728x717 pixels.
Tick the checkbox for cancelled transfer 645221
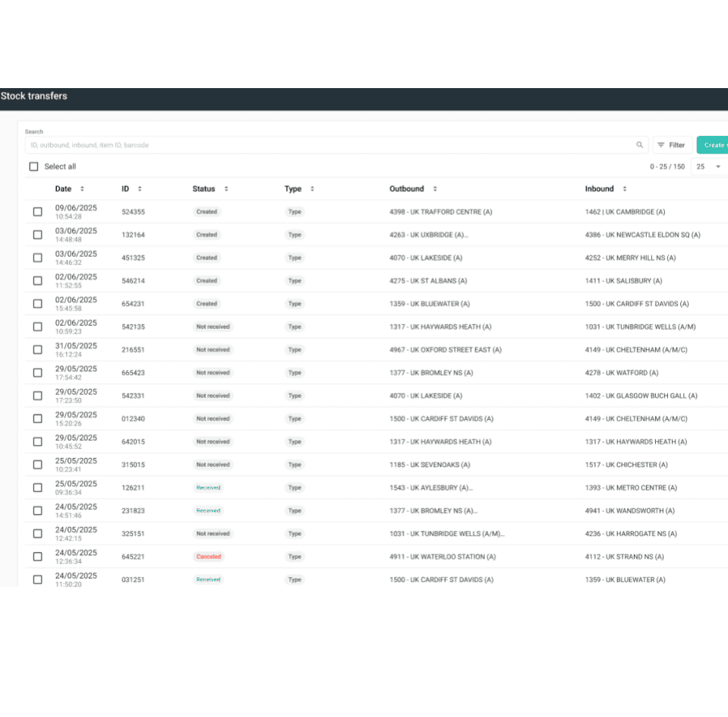coord(37,557)
